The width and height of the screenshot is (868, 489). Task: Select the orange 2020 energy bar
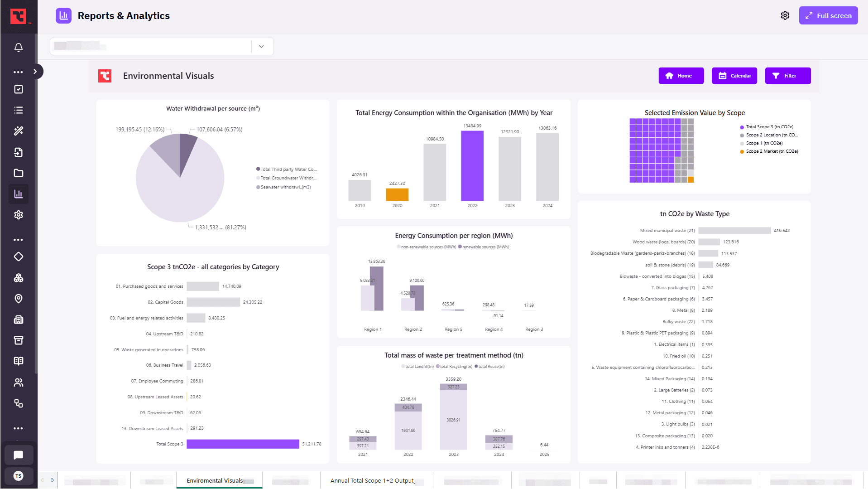(x=397, y=194)
